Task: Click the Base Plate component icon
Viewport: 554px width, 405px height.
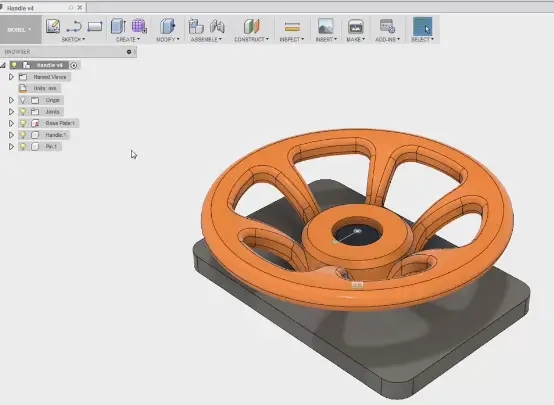Action: (35, 123)
